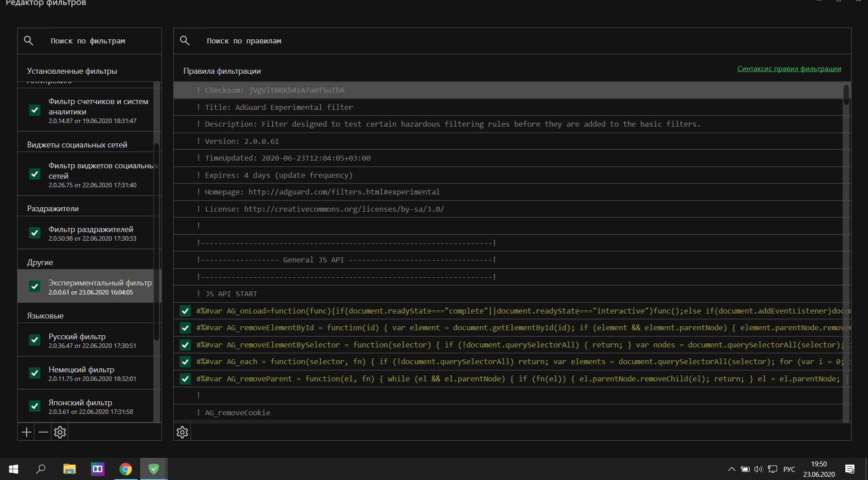Select counters and analytics filter entry
868x480 pixels.
click(x=85, y=110)
